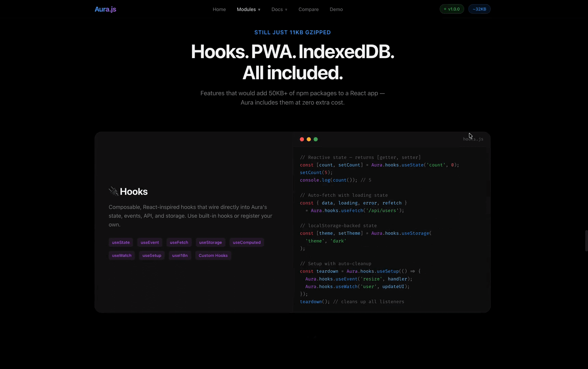The height and width of the screenshot is (369, 588).
Task: Select the useI18n hook tag
Action: pos(180,255)
